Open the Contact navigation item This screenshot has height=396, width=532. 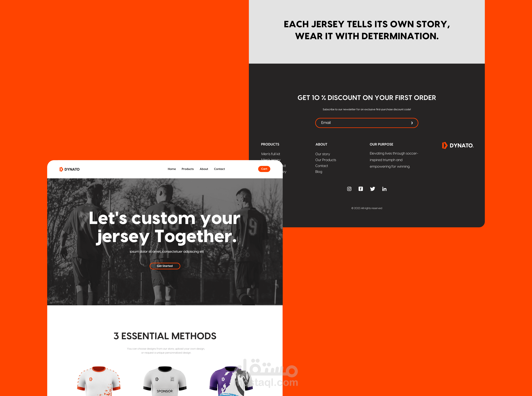[219, 169]
